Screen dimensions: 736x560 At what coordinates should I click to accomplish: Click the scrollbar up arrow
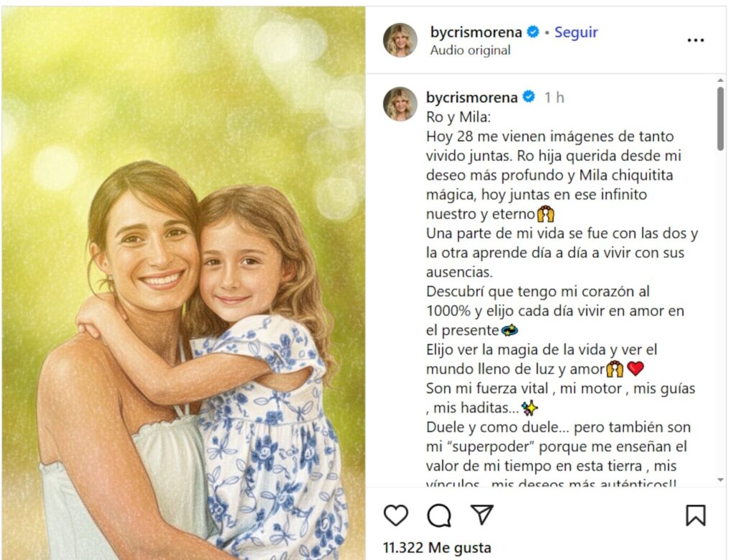pyautogui.click(x=720, y=81)
